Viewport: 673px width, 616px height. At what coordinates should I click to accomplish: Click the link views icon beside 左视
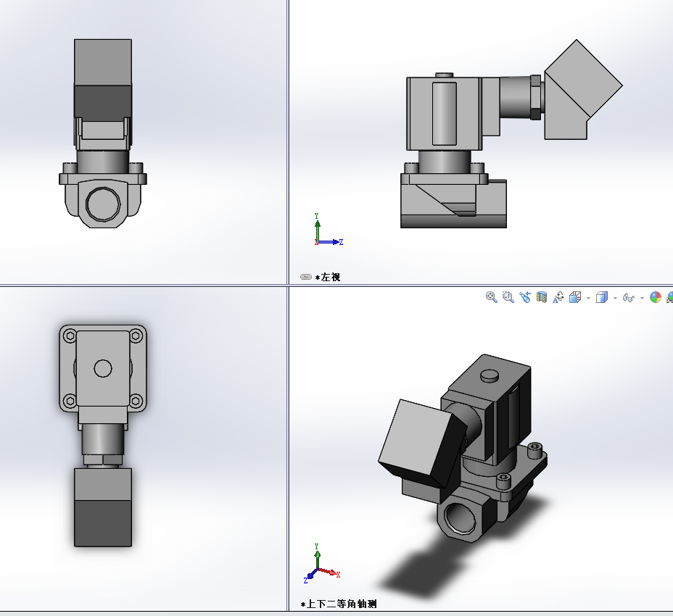click(x=305, y=277)
